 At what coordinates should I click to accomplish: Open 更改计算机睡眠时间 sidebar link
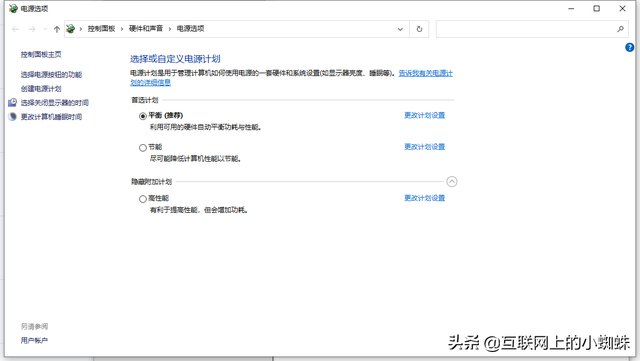click(x=51, y=117)
